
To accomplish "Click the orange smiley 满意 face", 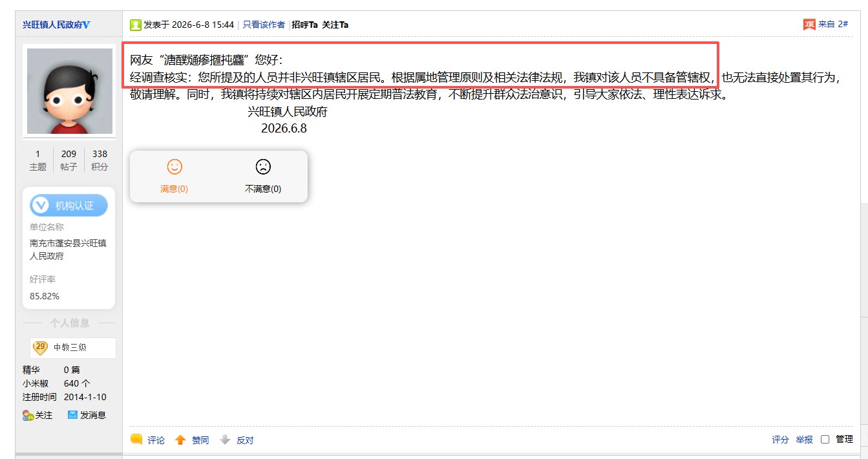I will (175, 167).
